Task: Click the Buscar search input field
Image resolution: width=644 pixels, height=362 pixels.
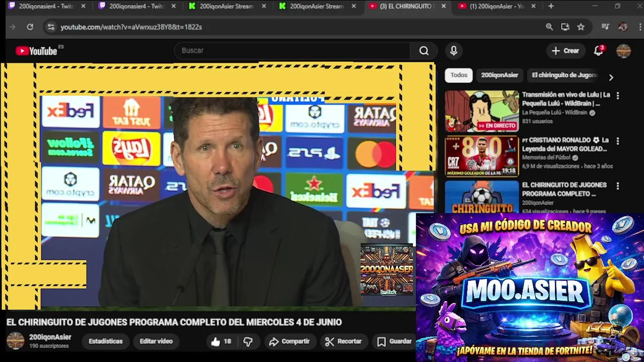Action: [293, 51]
